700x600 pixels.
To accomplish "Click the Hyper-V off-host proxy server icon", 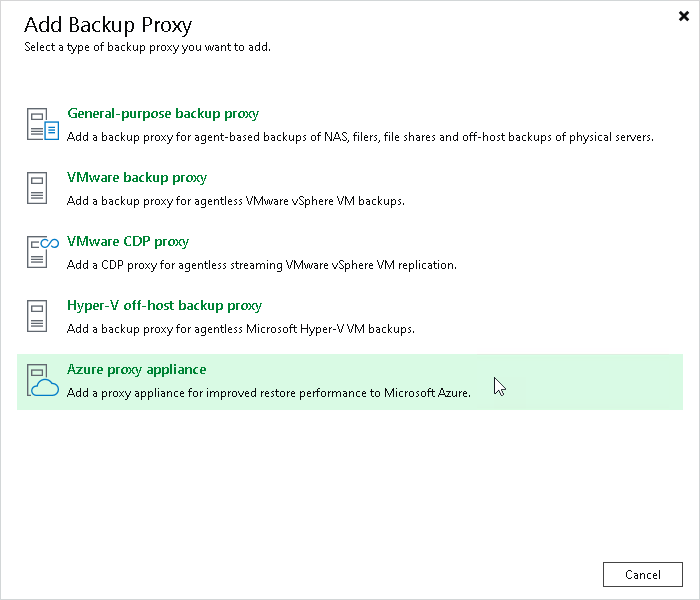I will click(x=37, y=316).
